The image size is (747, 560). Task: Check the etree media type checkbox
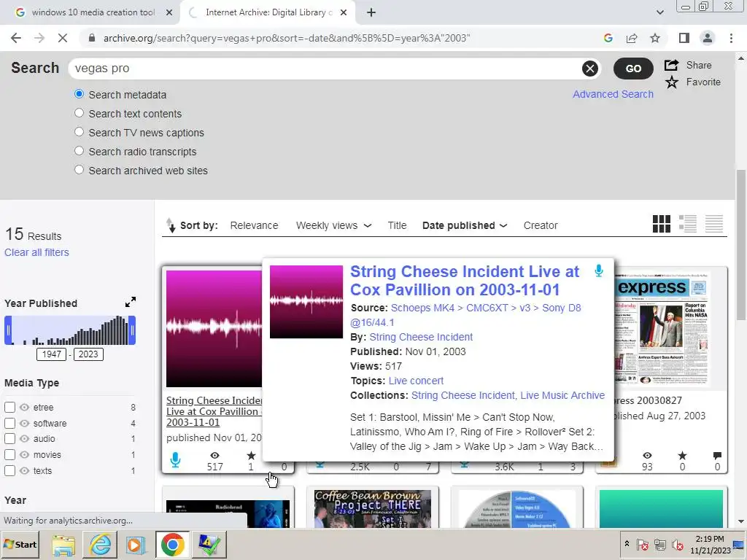point(9,408)
